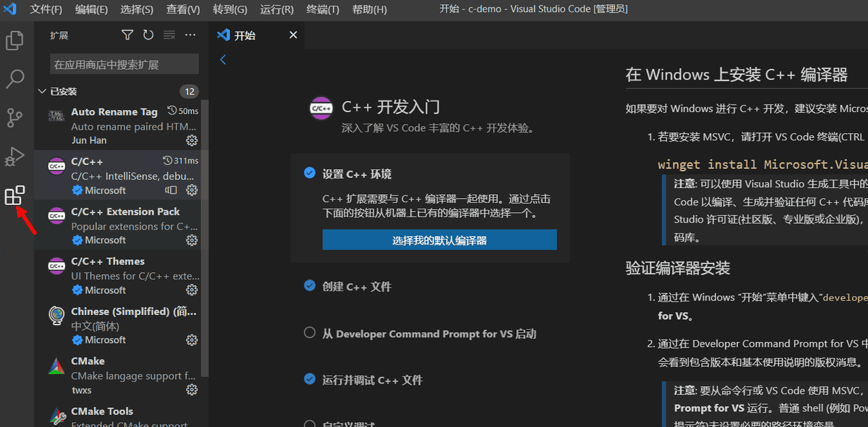This screenshot has height=427, width=868.
Task: Toggle the 创建 C++ 文件 step checkmark
Action: tap(310, 286)
